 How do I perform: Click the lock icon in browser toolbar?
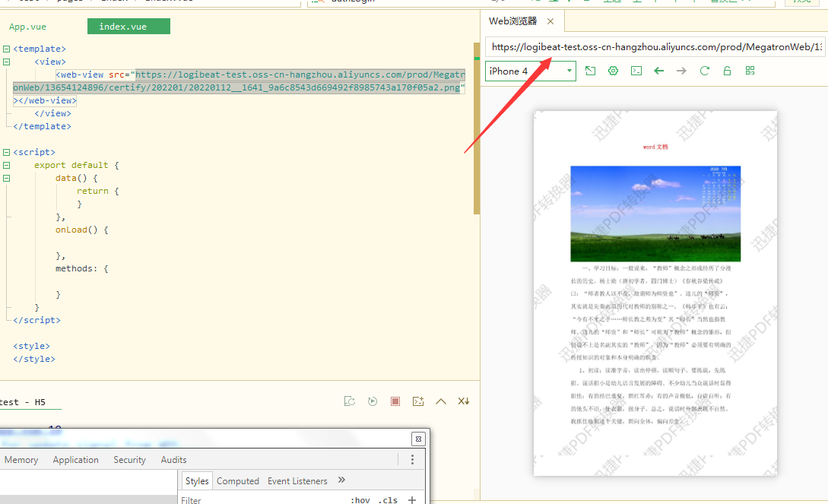pyautogui.click(x=727, y=71)
